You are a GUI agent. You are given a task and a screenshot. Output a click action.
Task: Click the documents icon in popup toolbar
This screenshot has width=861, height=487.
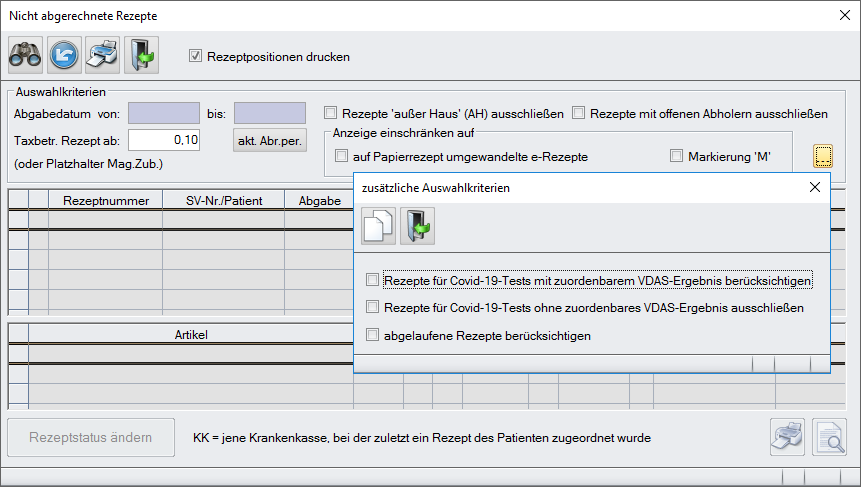pos(378,226)
